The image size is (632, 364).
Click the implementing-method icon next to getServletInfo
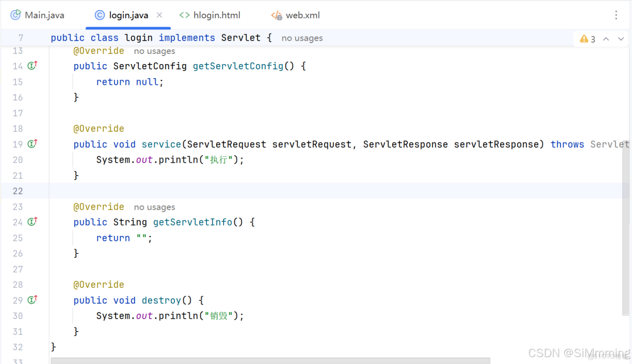32,221
